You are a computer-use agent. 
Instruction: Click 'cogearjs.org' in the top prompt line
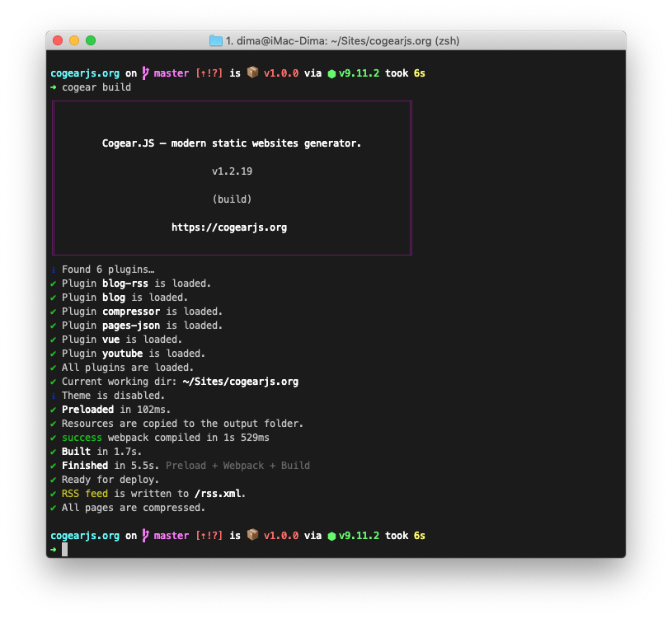pos(85,73)
